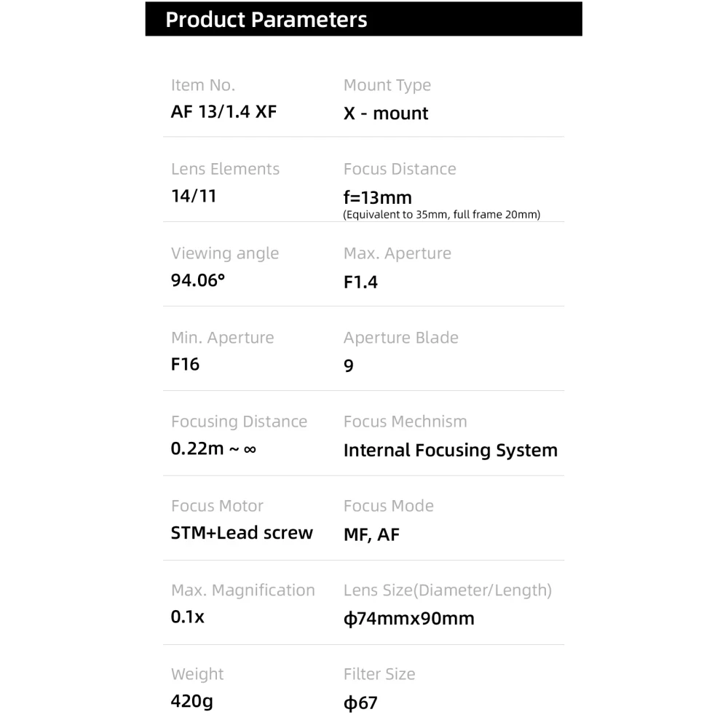Select the 0.22m ~ ∞ focusing distance
This screenshot has height=728, width=728.
pyautogui.click(x=213, y=449)
